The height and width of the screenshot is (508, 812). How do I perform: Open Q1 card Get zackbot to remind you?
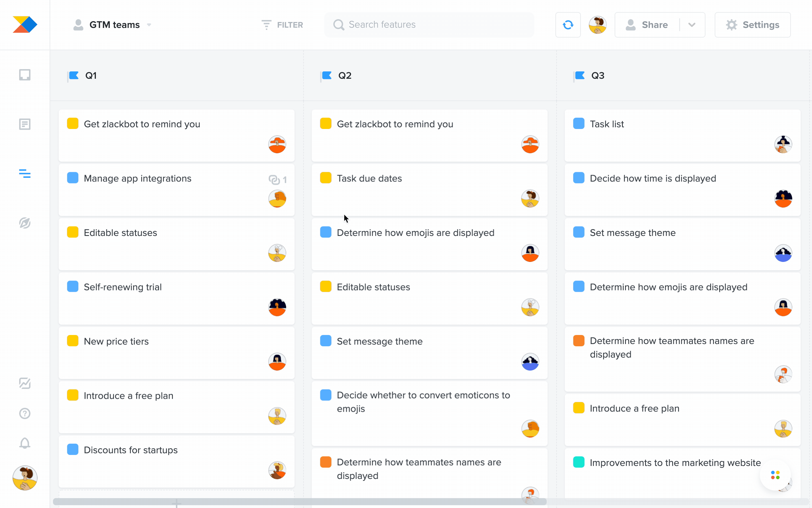click(x=176, y=135)
